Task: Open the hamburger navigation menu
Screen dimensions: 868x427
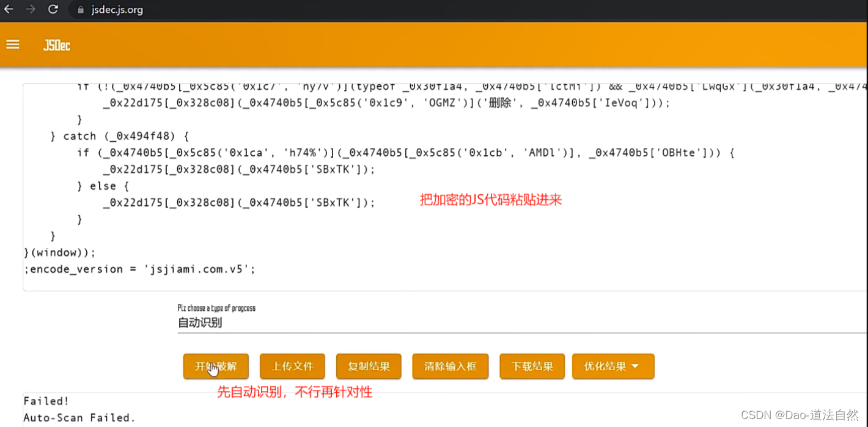Action: 13,44
